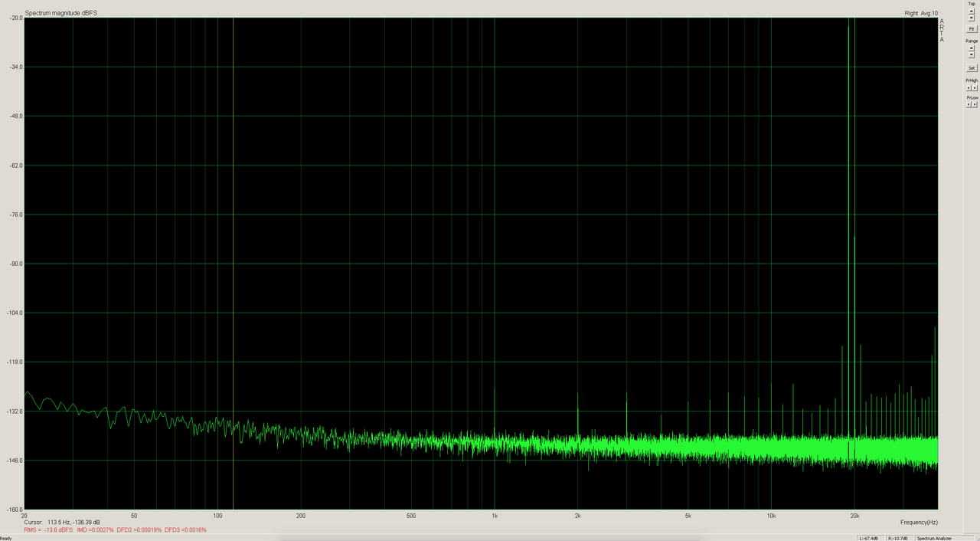Click the 'Ready' status bar text

[6, 538]
